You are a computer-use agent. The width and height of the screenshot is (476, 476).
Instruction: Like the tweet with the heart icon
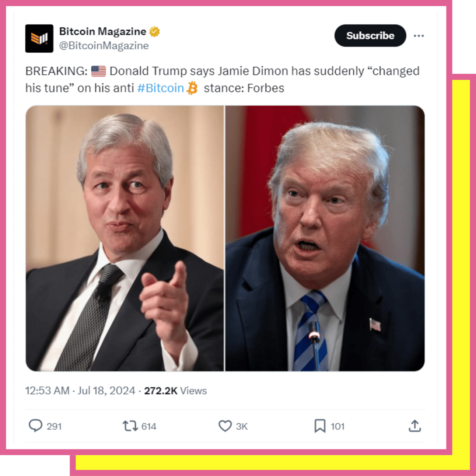[225, 426]
